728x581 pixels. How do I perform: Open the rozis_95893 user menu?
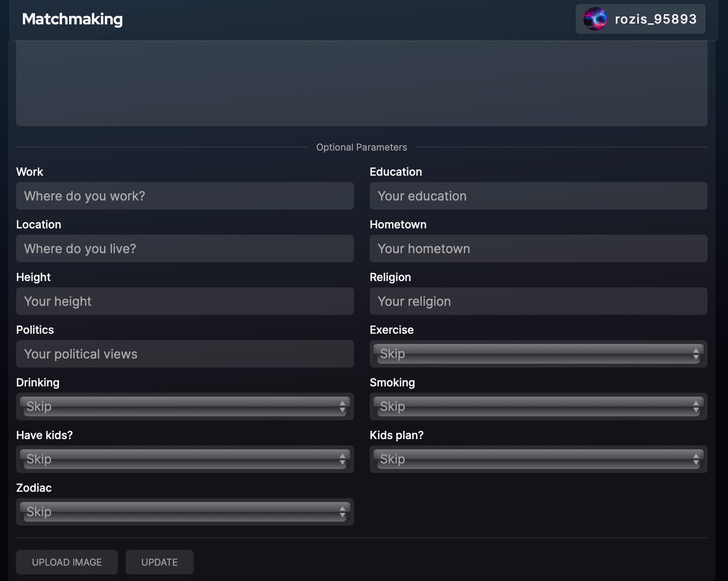pos(640,19)
